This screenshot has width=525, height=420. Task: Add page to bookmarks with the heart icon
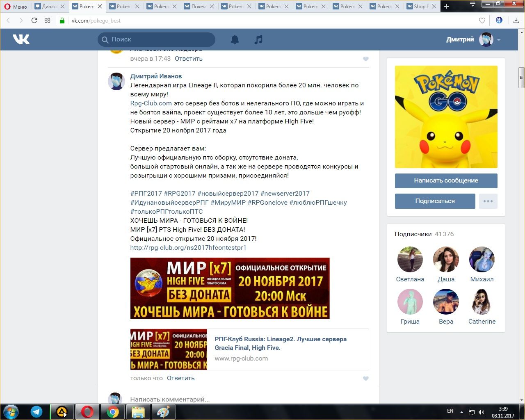(x=482, y=21)
